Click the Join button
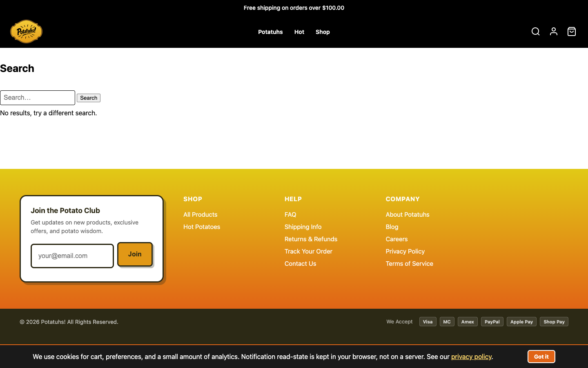This screenshot has height=368, width=588. click(x=135, y=254)
